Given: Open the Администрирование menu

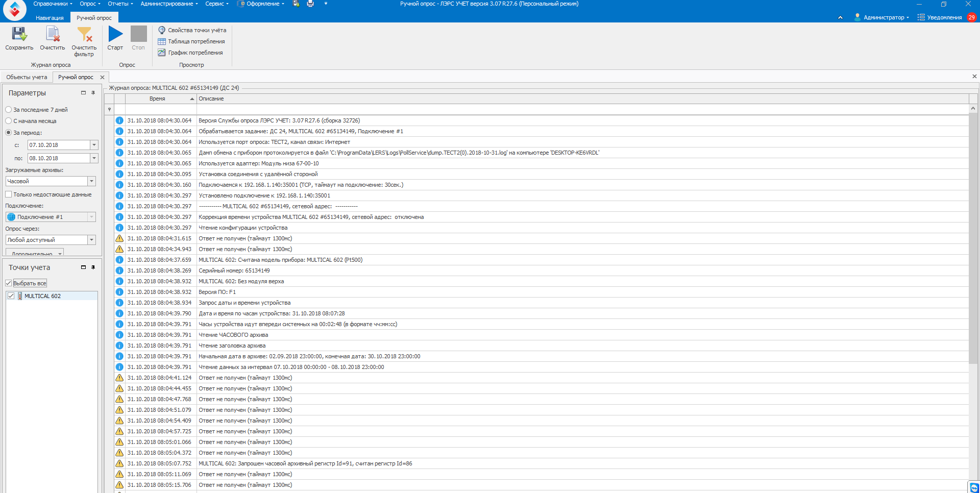Looking at the screenshot, I should coord(169,4).
